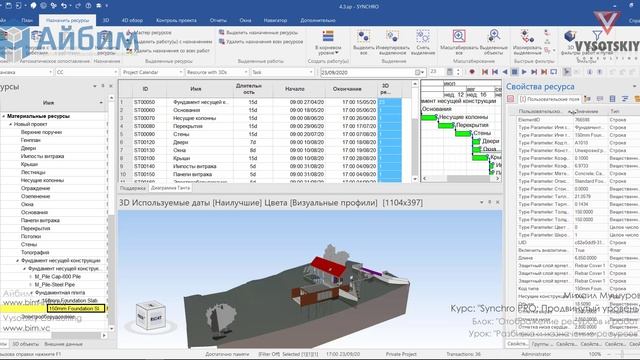Screen dimensions: 640x360
Task: Stop the 4D simulation playback
Action: [514, 72]
